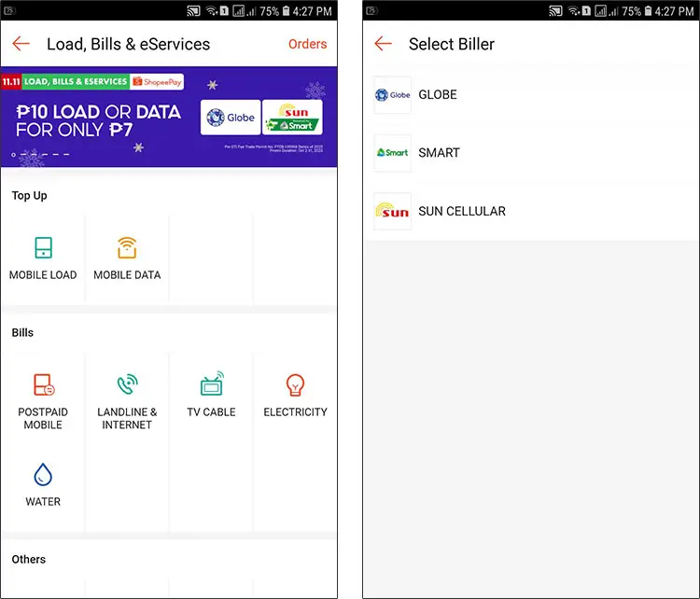Tap wifi icon in left status bar
700x599 pixels.
tap(212, 11)
